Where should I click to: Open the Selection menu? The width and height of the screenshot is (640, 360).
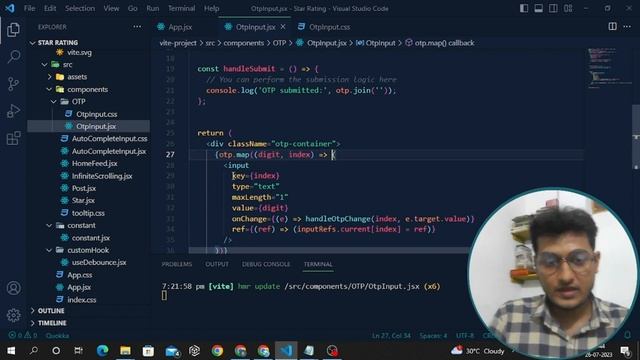tap(80, 8)
